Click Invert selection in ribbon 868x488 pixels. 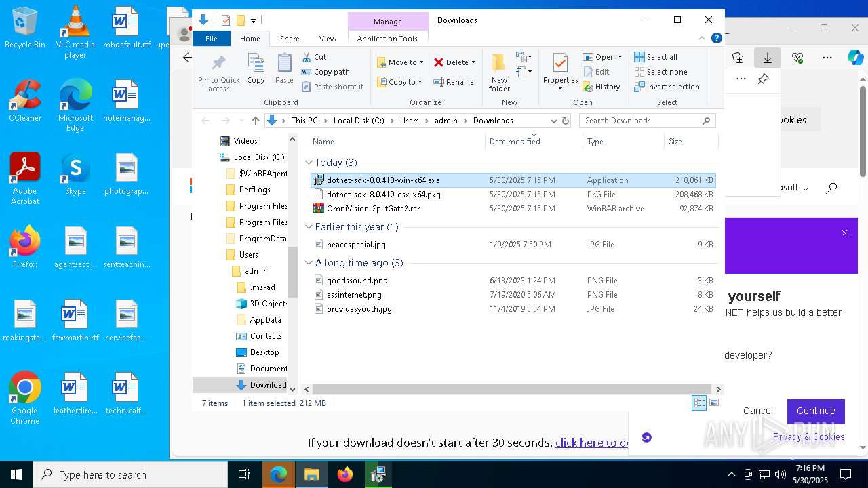(667, 87)
